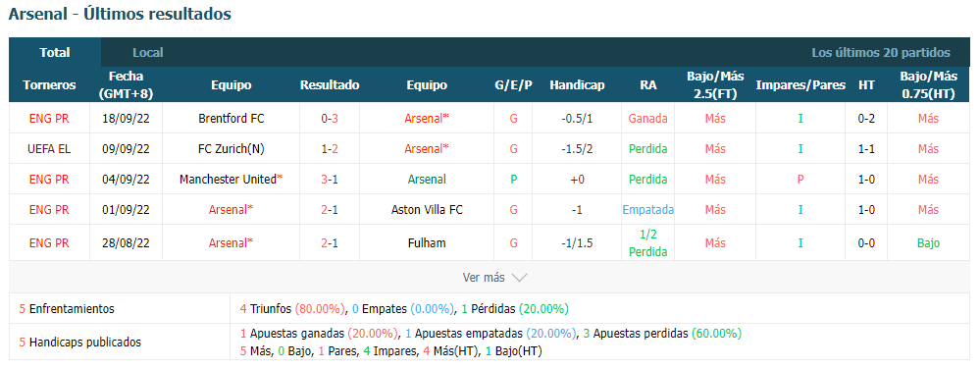The height and width of the screenshot is (369, 980).
Task: Click the Handicap column header
Action: [577, 85]
